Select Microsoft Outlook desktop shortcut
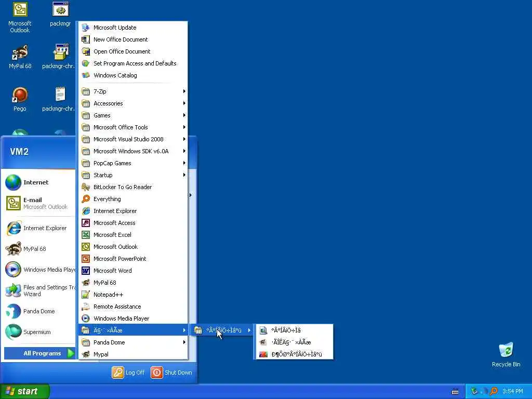This screenshot has width=532, height=399. tap(20, 18)
